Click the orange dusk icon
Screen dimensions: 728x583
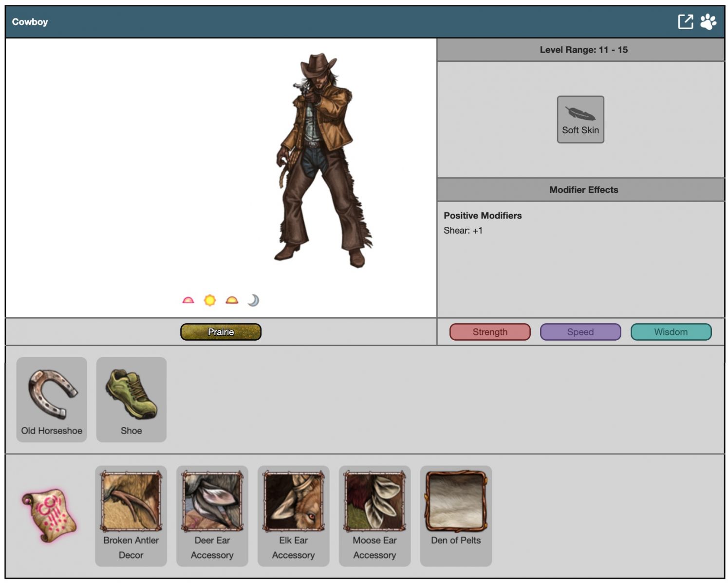[232, 300]
